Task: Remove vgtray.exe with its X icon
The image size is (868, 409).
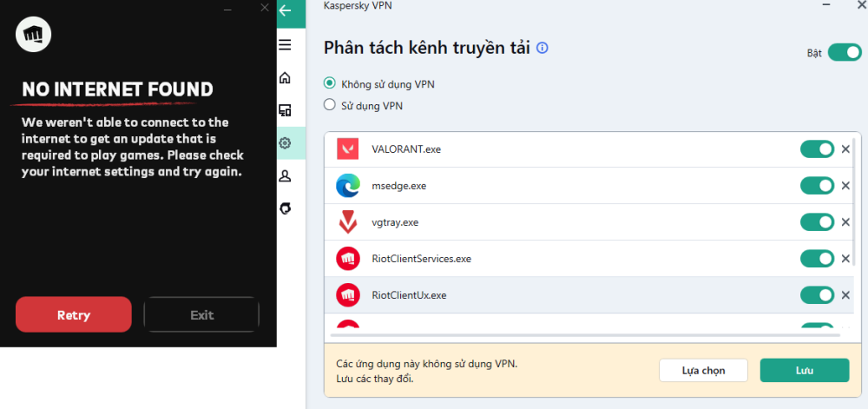Action: coord(845,222)
